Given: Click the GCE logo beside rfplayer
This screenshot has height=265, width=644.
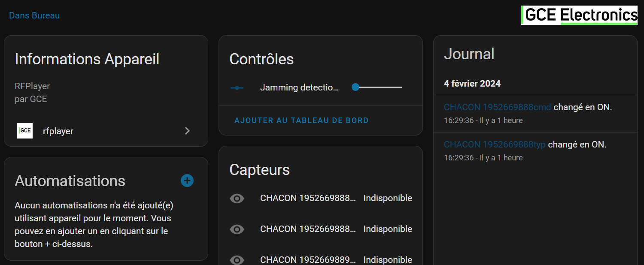Looking at the screenshot, I should (x=25, y=131).
